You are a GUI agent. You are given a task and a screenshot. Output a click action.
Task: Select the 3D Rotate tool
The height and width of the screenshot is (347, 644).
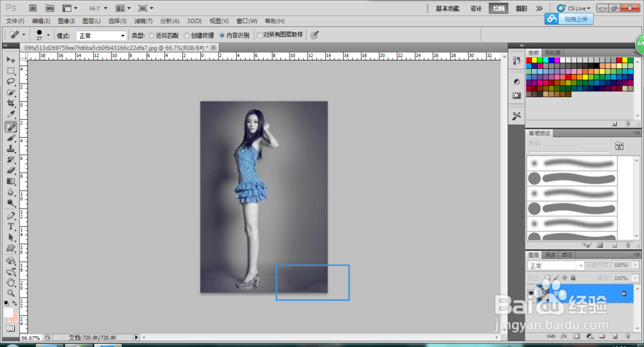(11, 261)
